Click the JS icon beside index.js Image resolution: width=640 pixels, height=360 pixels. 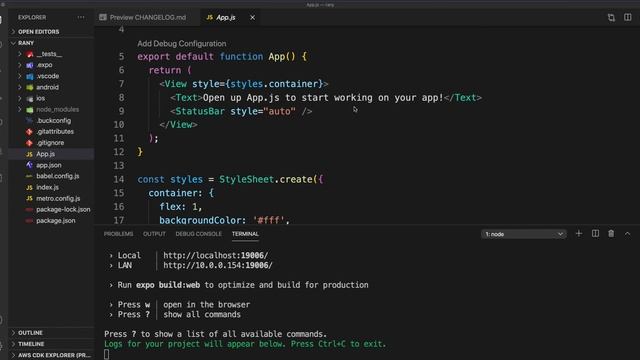coord(29,187)
